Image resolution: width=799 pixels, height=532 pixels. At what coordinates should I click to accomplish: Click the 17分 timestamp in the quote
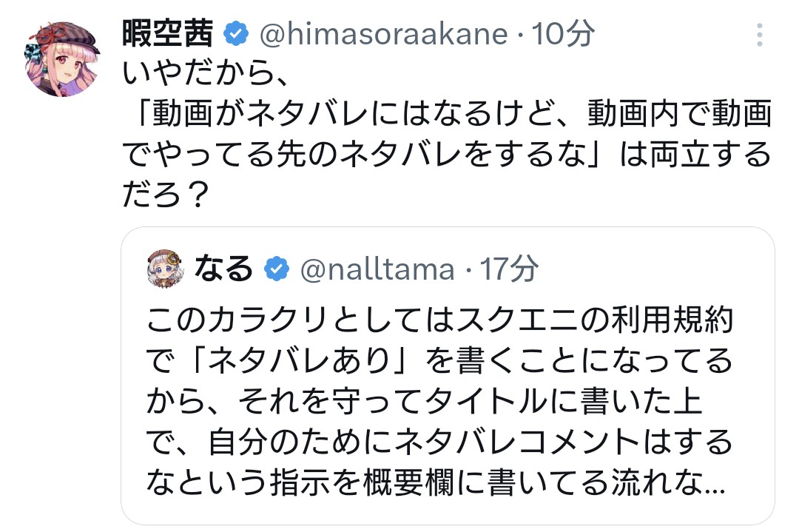[510, 270]
